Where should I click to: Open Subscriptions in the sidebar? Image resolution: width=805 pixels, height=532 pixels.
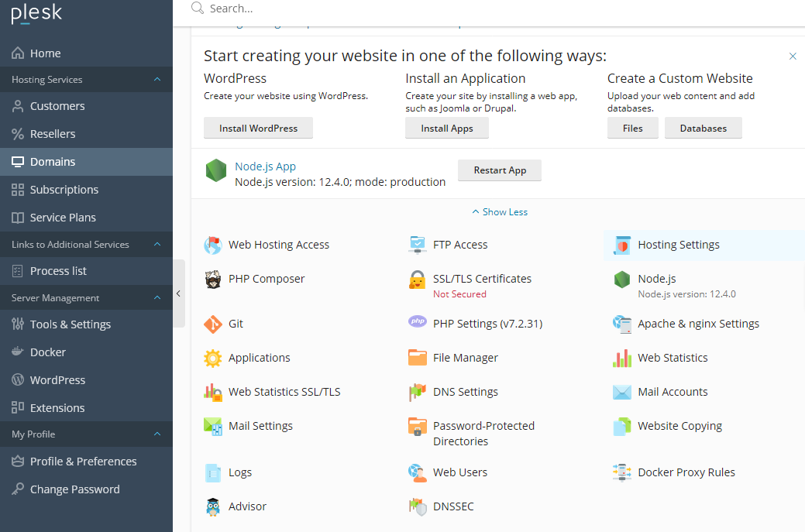click(x=86, y=190)
